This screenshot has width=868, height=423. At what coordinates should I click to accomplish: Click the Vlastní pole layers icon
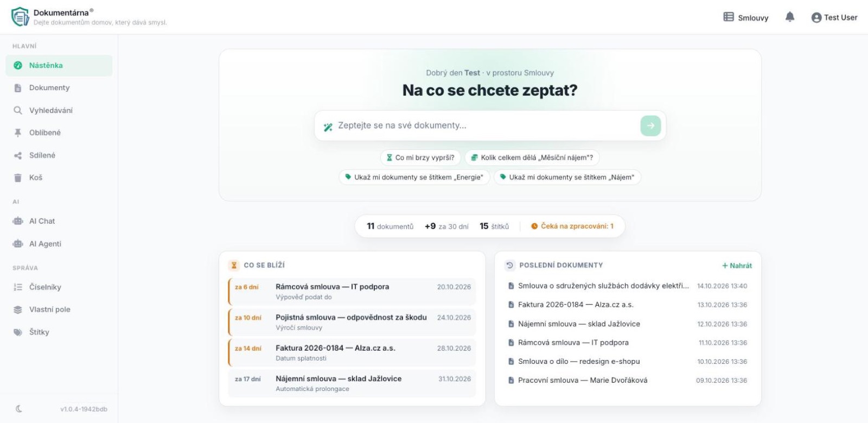coord(18,310)
